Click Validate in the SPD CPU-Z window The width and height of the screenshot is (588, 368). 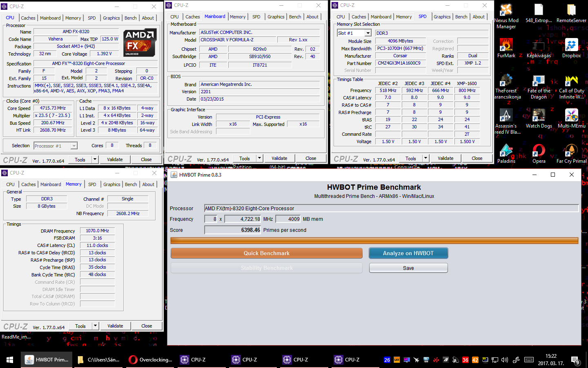[445, 158]
